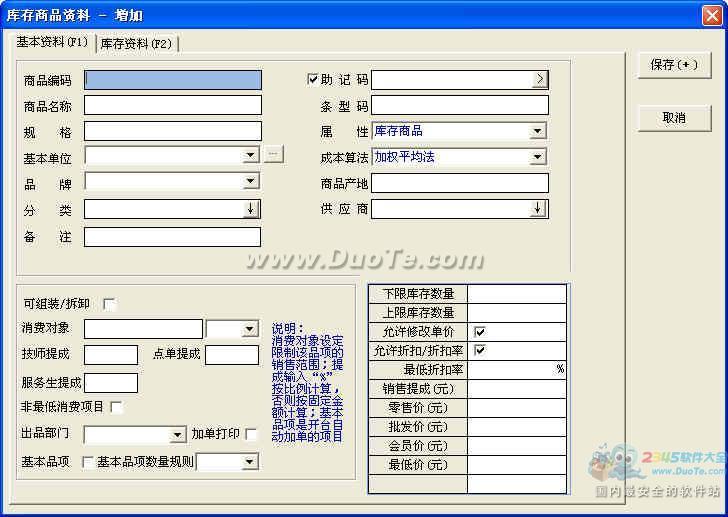Click the 商品名称 input field

click(172, 105)
